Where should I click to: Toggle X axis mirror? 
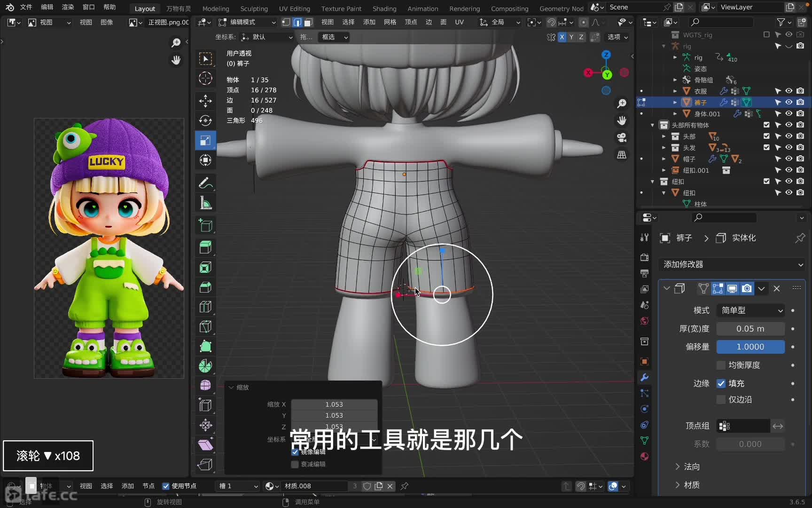(562, 37)
